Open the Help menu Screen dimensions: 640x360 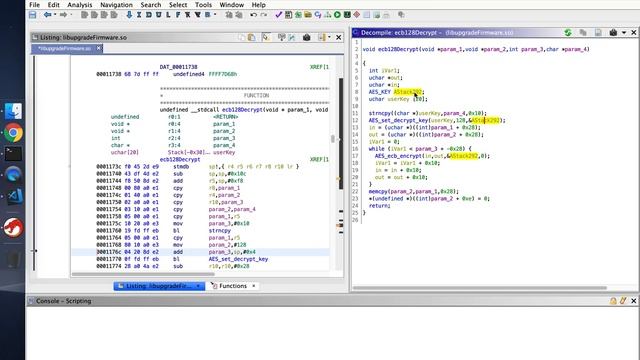[x=258, y=5]
